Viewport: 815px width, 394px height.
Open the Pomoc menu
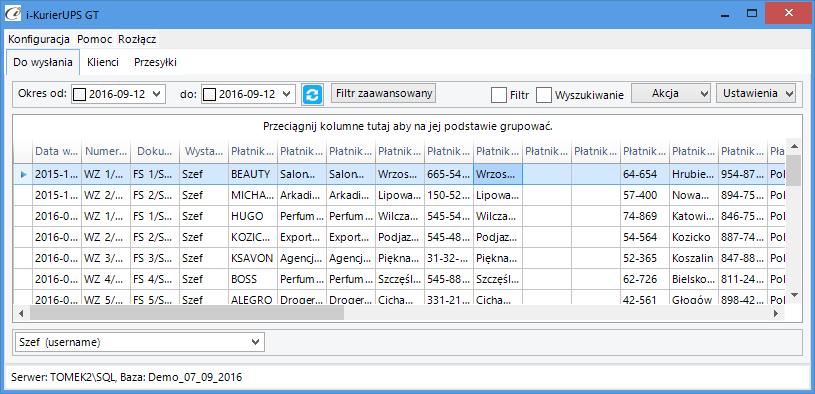(x=94, y=39)
